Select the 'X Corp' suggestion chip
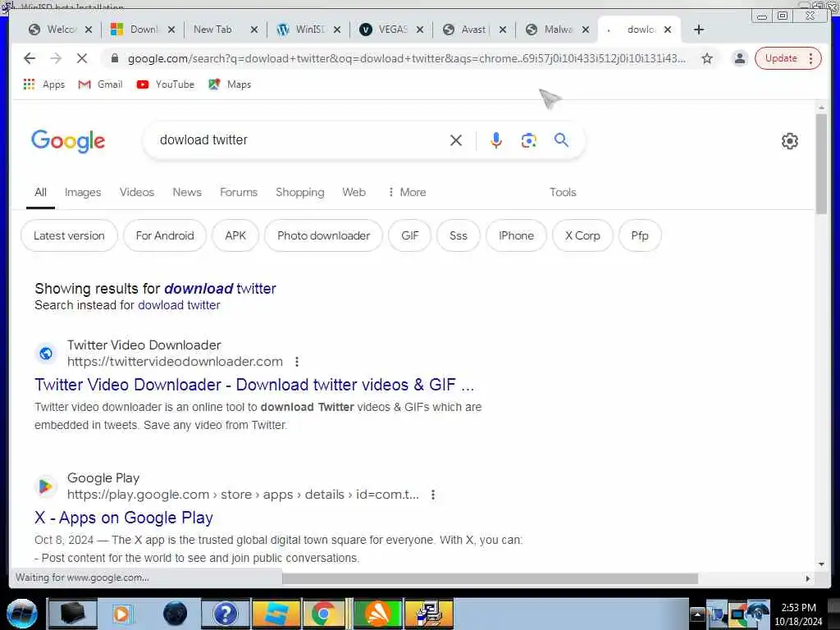Screen dimensions: 840x630 (x=582, y=235)
